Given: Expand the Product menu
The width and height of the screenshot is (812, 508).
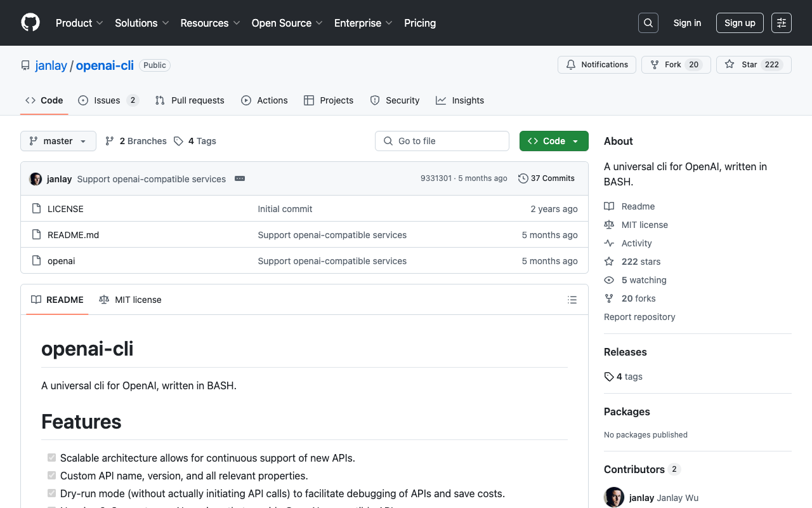Looking at the screenshot, I should click(79, 23).
